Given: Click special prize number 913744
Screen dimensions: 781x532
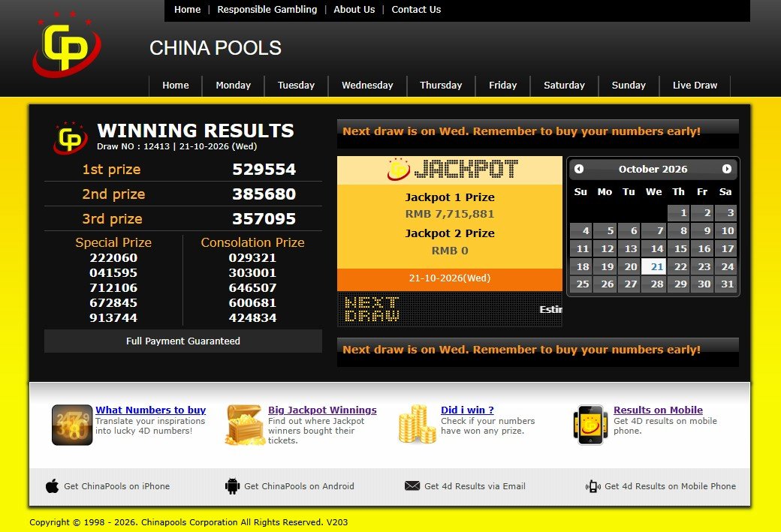Looking at the screenshot, I should (x=113, y=317).
